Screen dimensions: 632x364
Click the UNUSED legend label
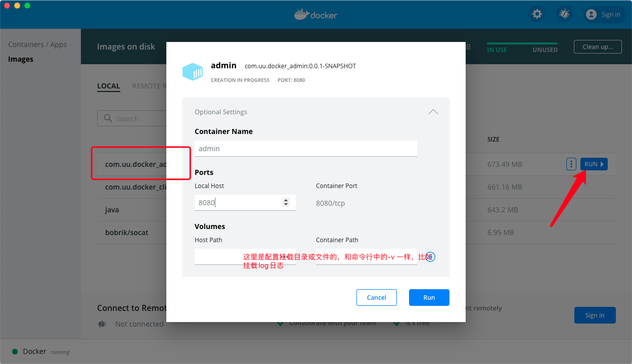(545, 50)
